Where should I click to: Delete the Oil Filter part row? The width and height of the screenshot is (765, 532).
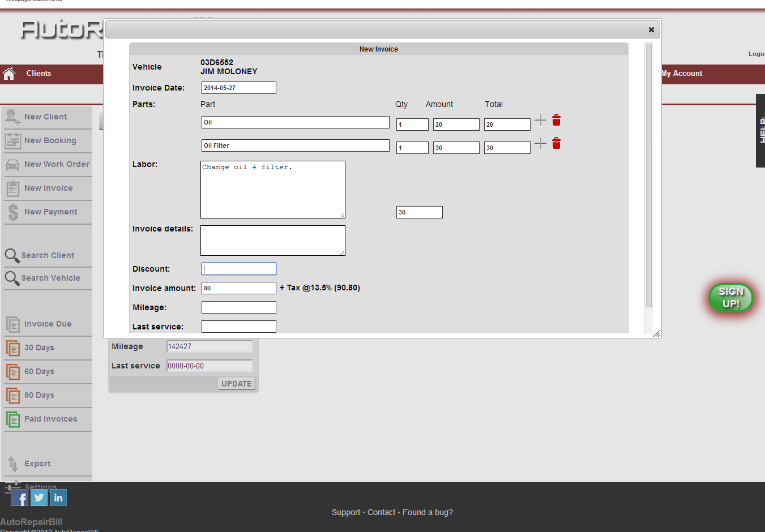pos(556,143)
